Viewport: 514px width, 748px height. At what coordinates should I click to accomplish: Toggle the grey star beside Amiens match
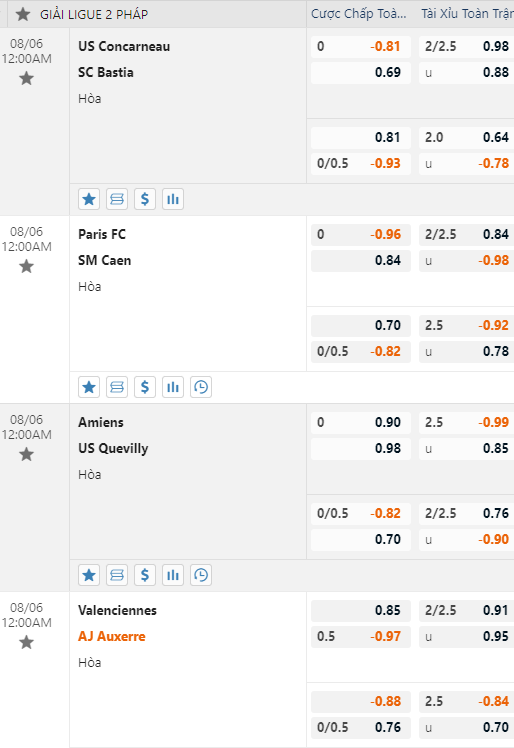point(26,454)
